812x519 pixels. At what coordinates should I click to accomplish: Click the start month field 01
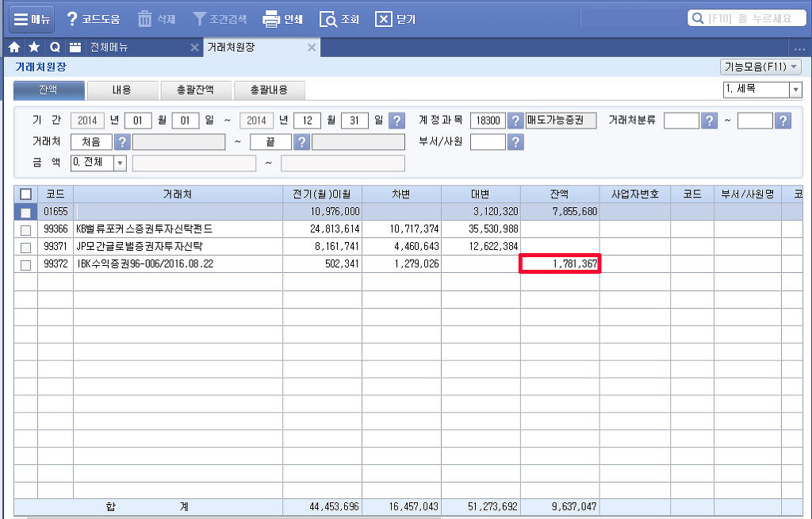(138, 121)
